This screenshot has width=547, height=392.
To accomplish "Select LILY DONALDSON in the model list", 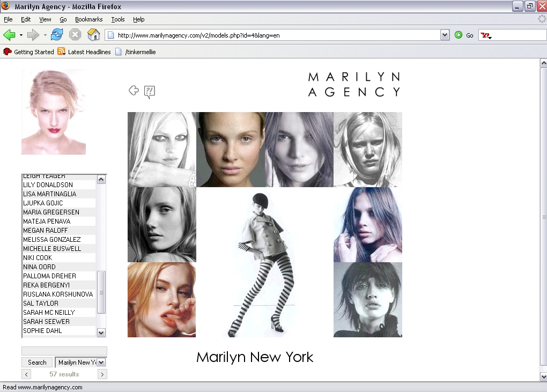I will 59,185.
